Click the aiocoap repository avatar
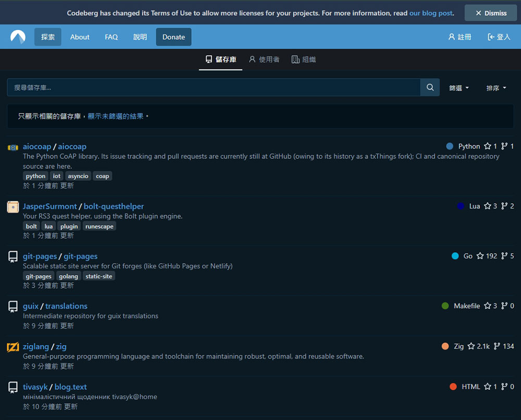521x420 pixels. (12, 147)
